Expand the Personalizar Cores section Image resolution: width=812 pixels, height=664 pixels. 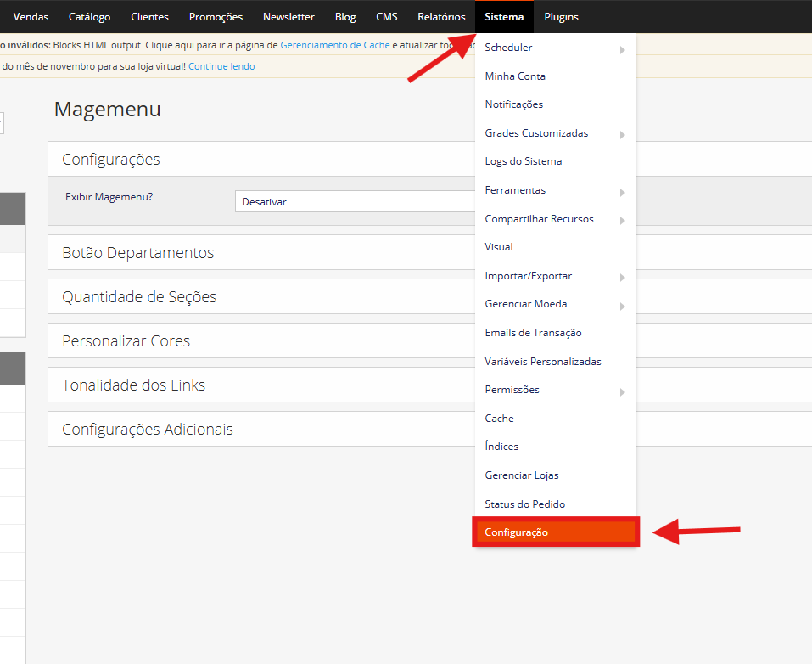126,341
